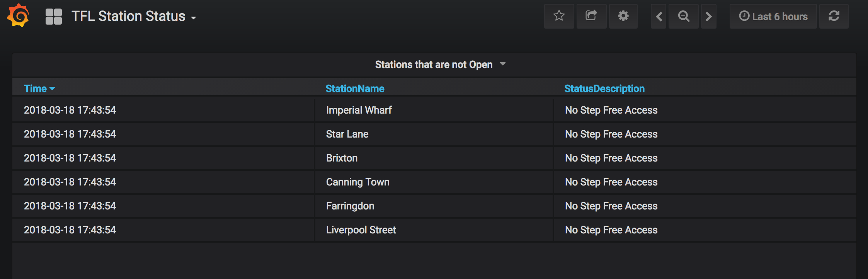Open Stations that are not Open panel menu

440,65
